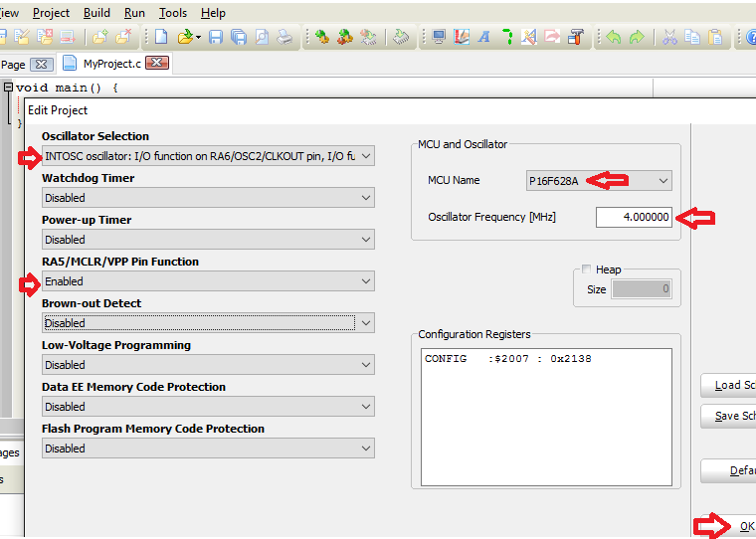Click the Default button
Screen dimensions: 756x539
point(728,470)
